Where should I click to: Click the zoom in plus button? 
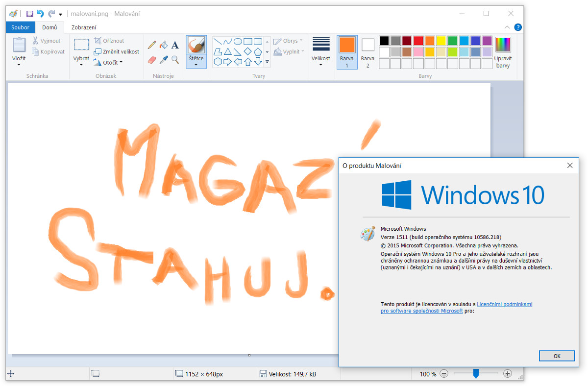[x=508, y=374]
